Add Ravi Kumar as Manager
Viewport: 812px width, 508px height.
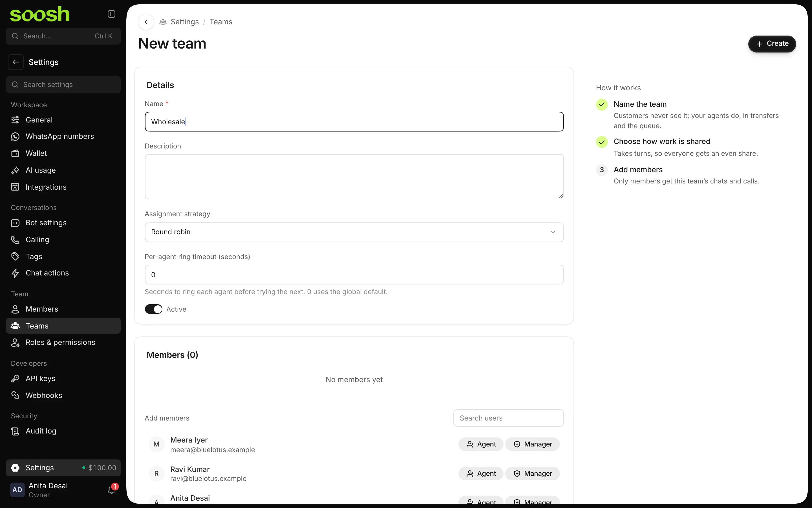[x=533, y=473]
